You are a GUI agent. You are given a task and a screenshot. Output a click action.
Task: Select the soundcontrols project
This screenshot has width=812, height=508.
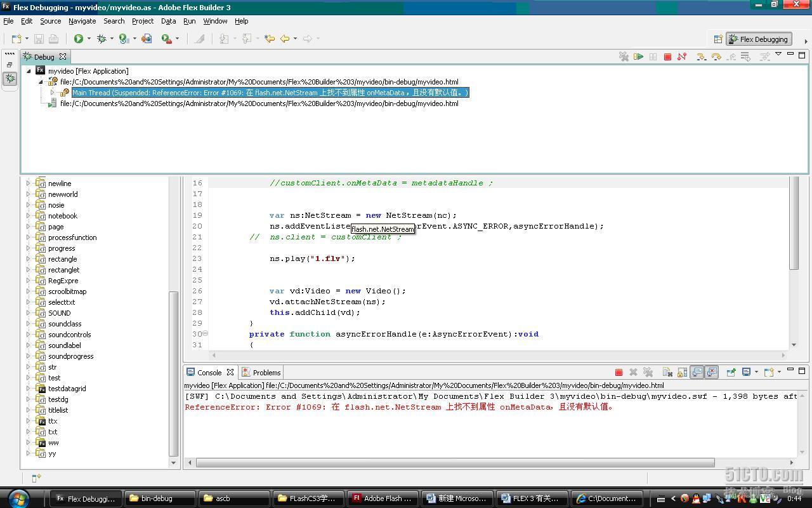point(69,335)
